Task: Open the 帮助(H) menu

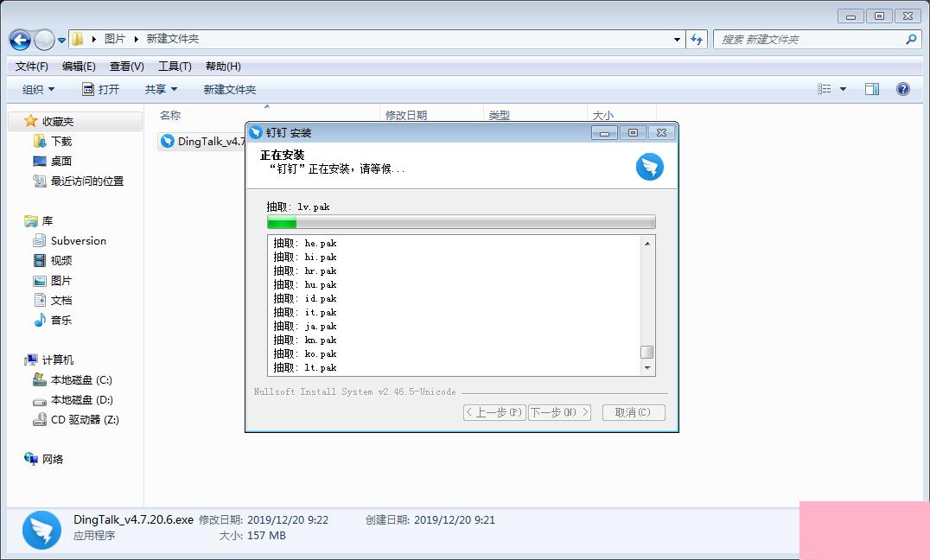Action: 223,67
